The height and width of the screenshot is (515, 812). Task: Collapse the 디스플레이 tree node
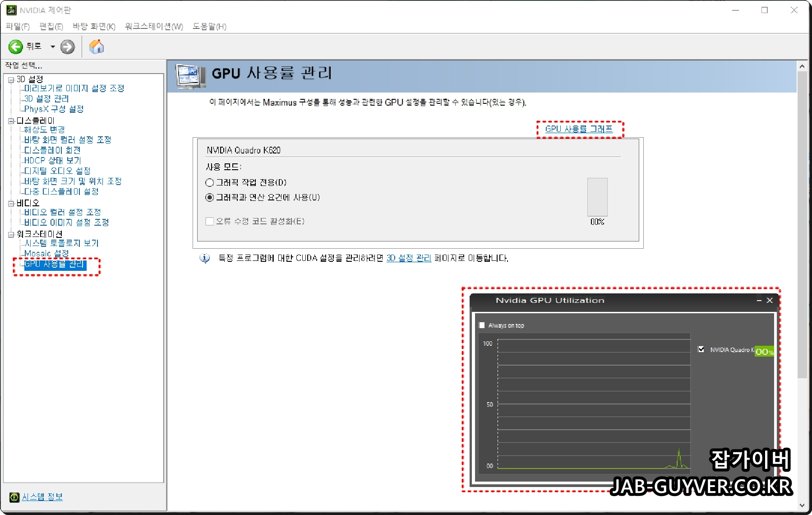click(x=11, y=121)
